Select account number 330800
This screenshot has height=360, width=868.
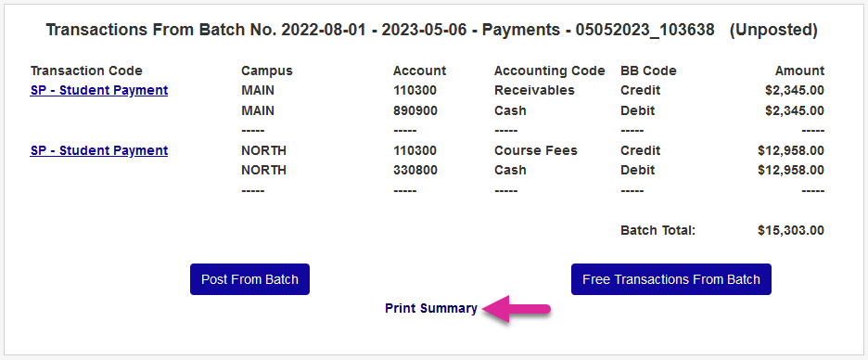pyautogui.click(x=415, y=171)
